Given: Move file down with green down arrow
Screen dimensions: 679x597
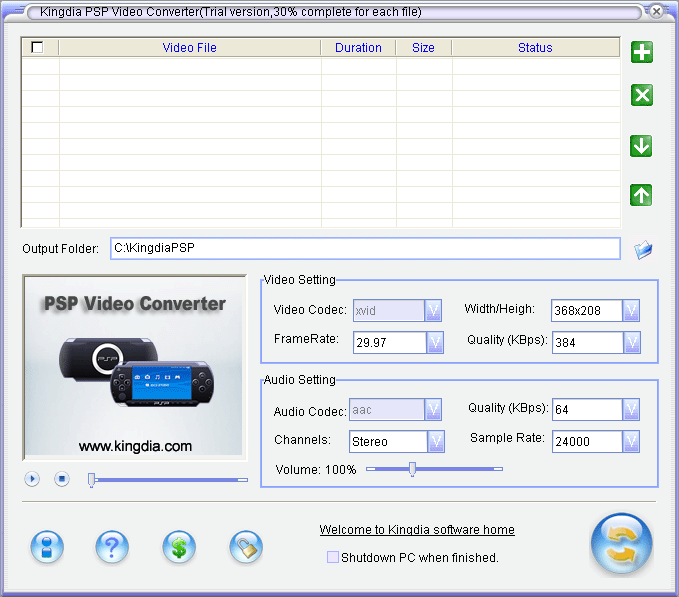Looking at the screenshot, I should pos(642,146).
